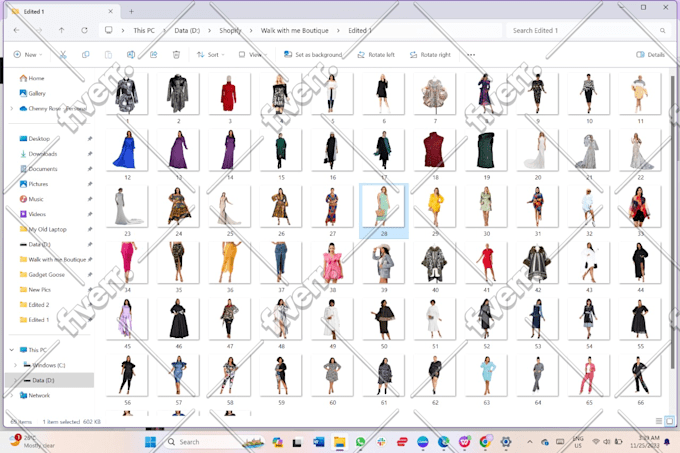Open Settings gear in taskbar
680x453 pixels.
pyautogui.click(x=506, y=442)
